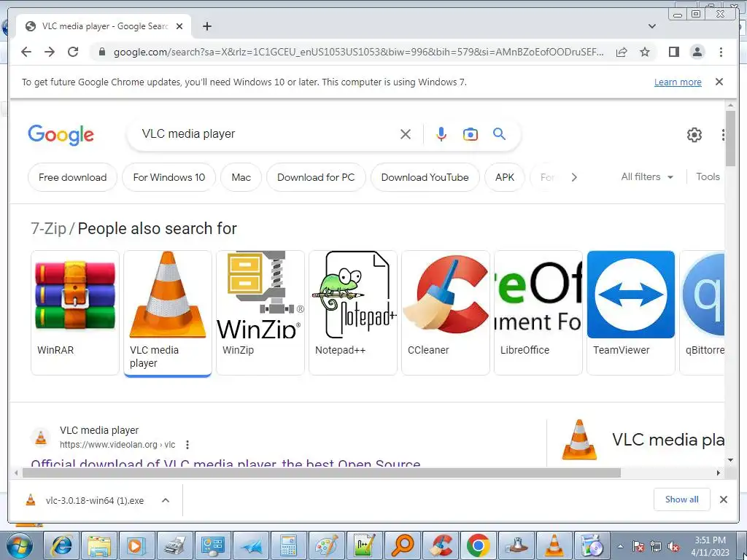Image resolution: width=747 pixels, height=560 pixels.
Task: Open Paint from the taskbar
Action: pos(327,545)
